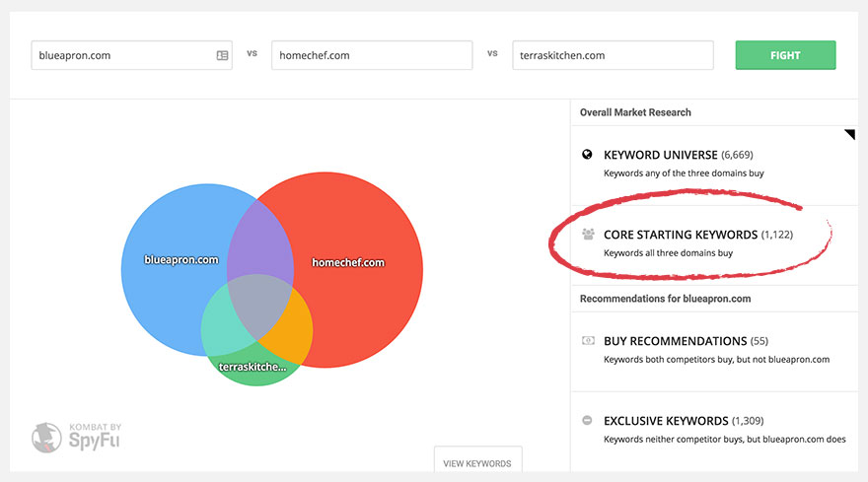Click the minus icon beside Exclusive Keywords
868x482 pixels.
[x=587, y=420]
